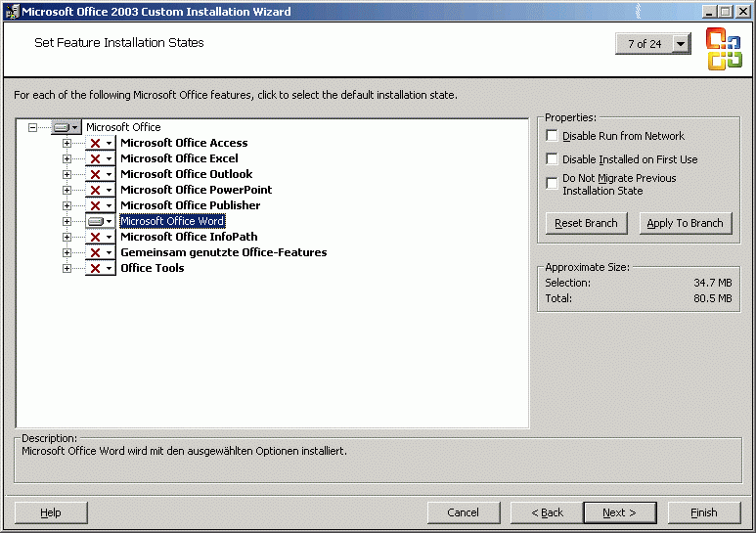Image resolution: width=756 pixels, height=533 pixels.
Task: Select the Microsoft Office Access tree item
Action: tap(184, 143)
